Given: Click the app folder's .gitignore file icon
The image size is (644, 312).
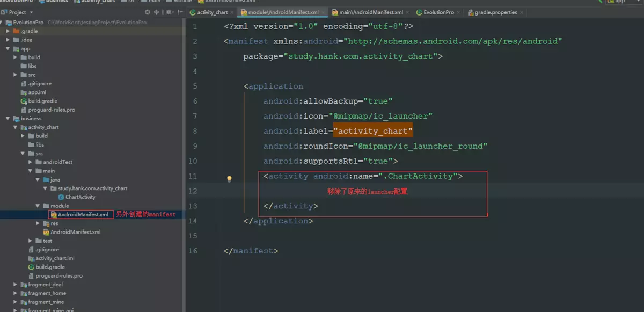Looking at the screenshot, I should 24,83.
